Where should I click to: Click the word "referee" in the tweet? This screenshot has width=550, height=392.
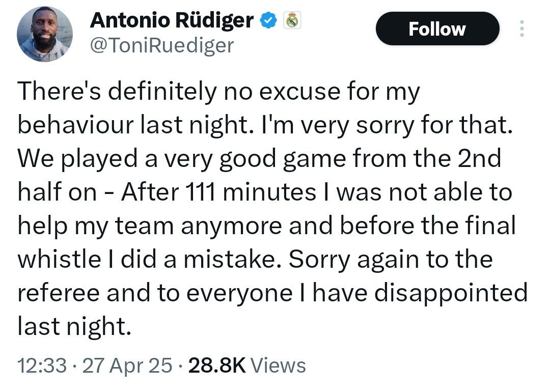click(59, 293)
